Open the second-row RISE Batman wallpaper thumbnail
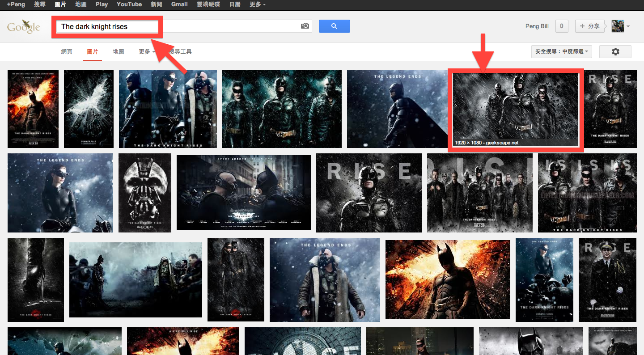This screenshot has height=355, width=644. 369,193
